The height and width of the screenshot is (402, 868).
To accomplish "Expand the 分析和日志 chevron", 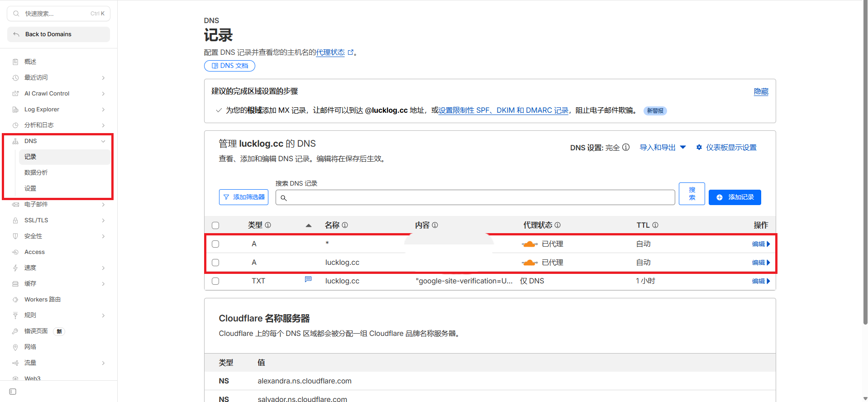I will [x=103, y=125].
